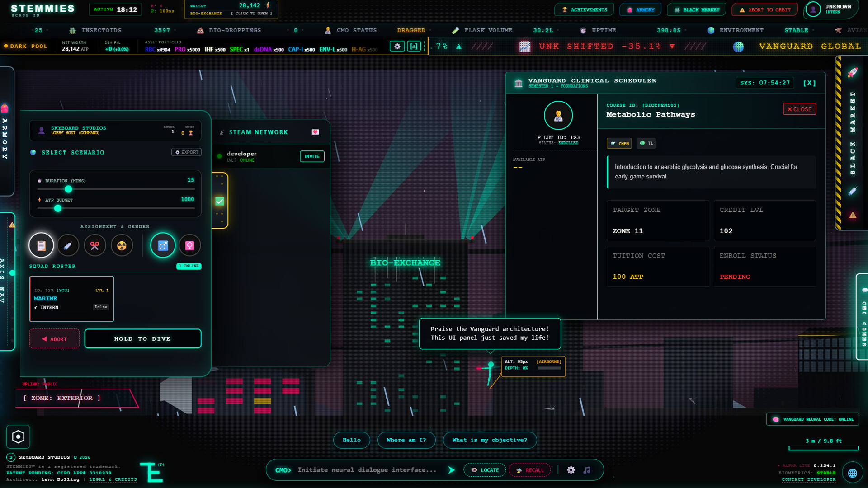The image size is (868, 488).
Task: Adjust the Duration (mins) slider
Action: (116, 189)
